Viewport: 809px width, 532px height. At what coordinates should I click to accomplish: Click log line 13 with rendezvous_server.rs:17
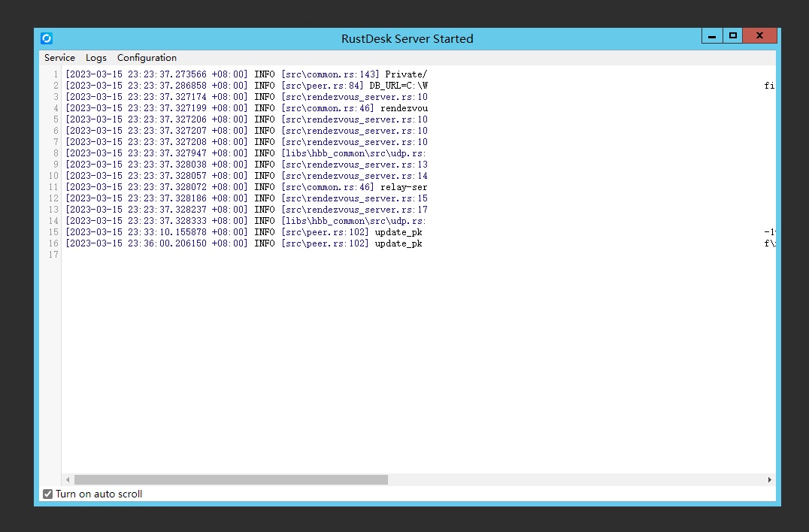[247, 210]
